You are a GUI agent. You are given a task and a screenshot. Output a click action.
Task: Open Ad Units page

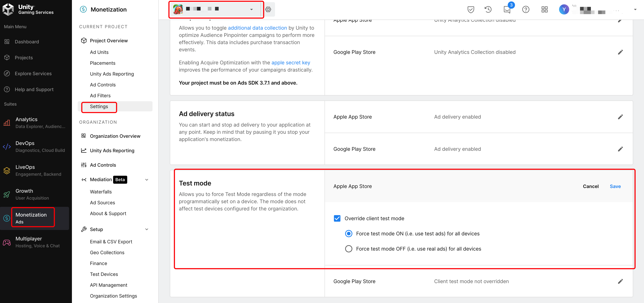(x=99, y=52)
